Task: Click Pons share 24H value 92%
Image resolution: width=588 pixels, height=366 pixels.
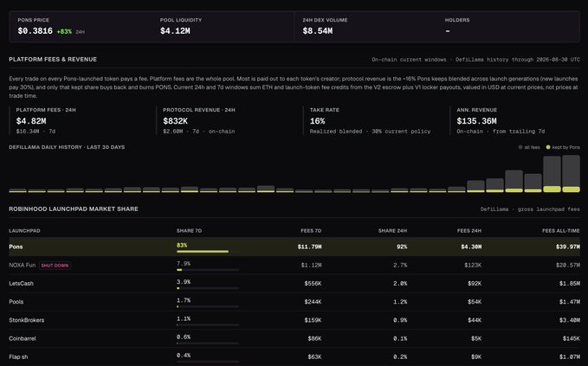Action: [x=402, y=247]
